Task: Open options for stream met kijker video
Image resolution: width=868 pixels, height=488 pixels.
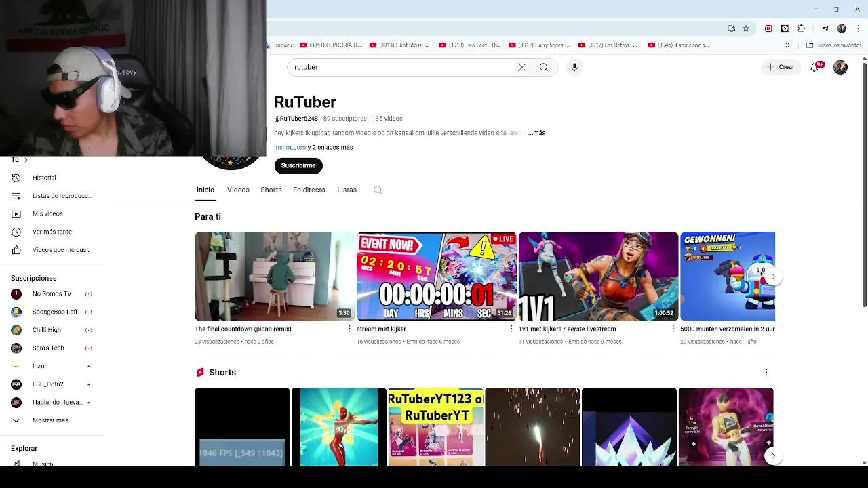Action: [x=511, y=329]
